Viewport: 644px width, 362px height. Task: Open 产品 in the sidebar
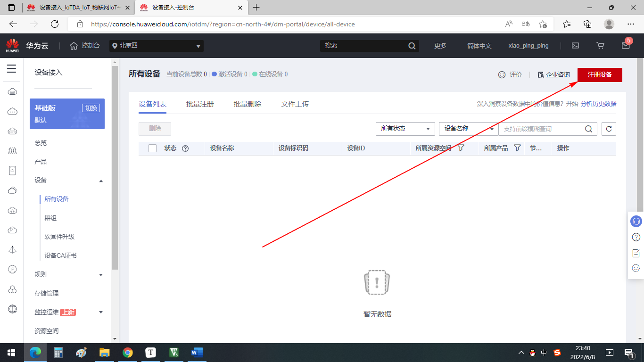click(x=41, y=162)
